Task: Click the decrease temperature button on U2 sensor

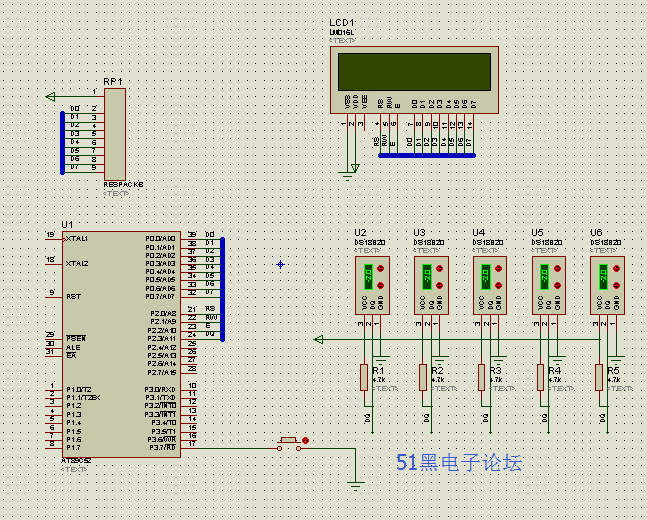Action: click(x=381, y=285)
